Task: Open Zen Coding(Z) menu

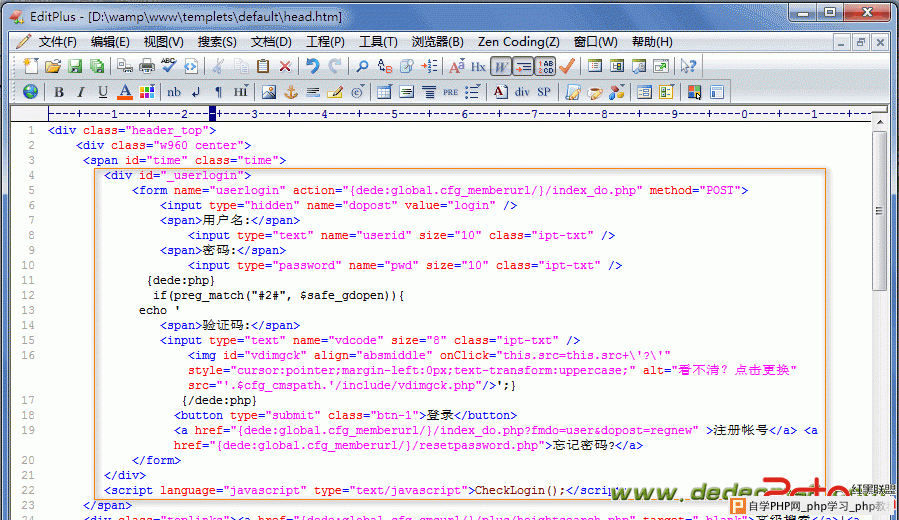Action: [518, 42]
